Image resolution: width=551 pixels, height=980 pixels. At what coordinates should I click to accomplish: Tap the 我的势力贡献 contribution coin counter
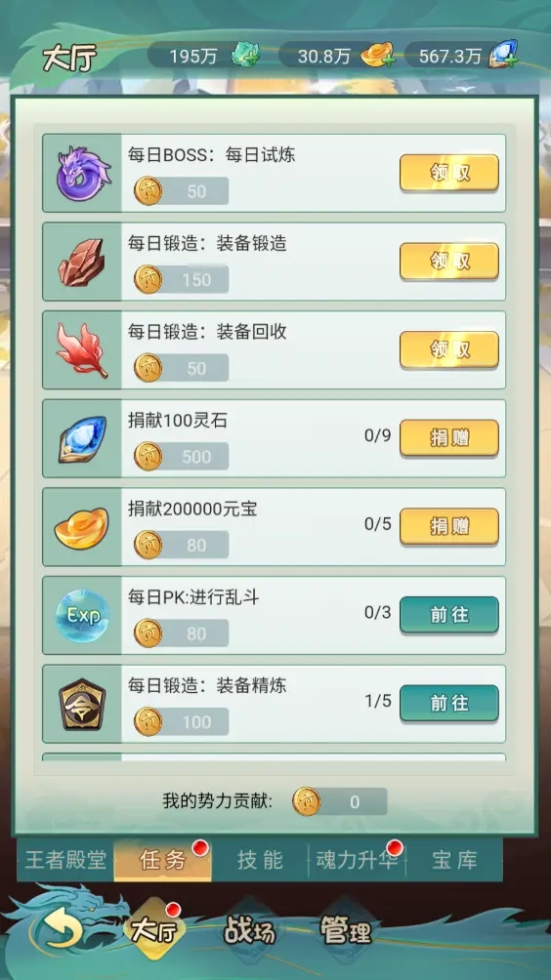pos(340,801)
